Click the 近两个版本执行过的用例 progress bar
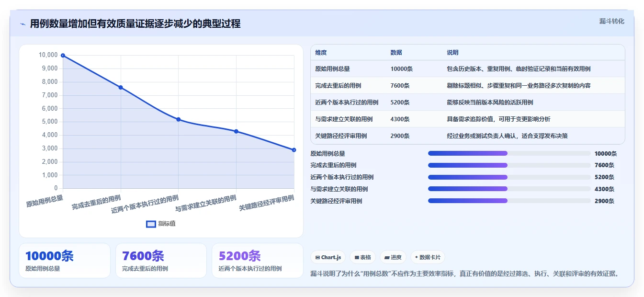This screenshot has width=644, height=297. (x=509, y=177)
